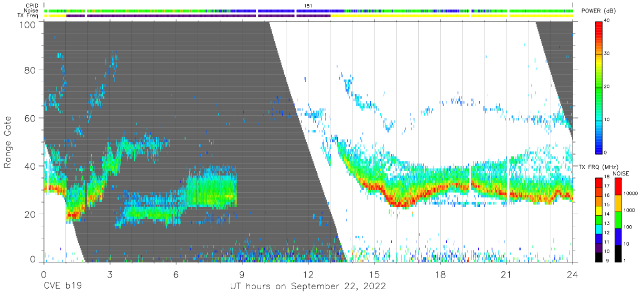644x297 pixels.
Task: Click the CVE b19 radar beam label
Action: [62, 287]
